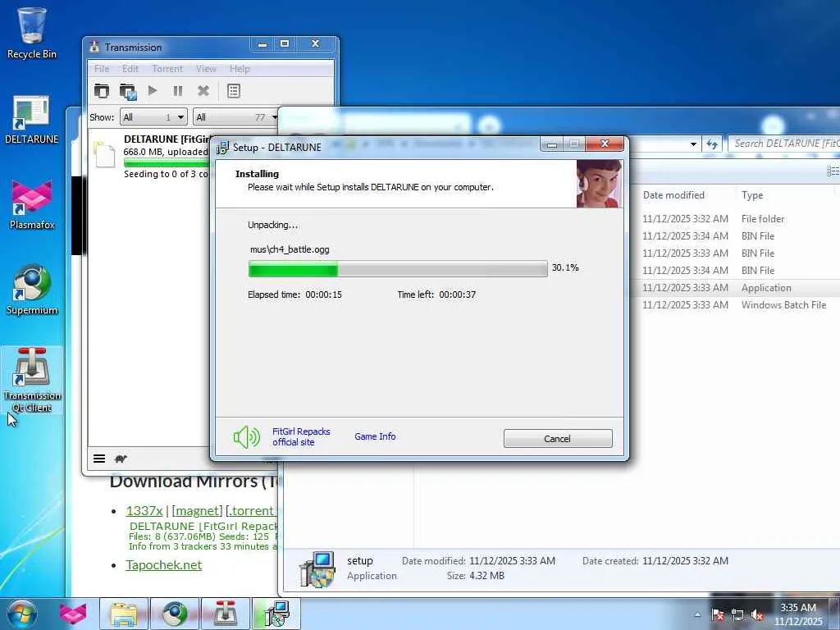
Task: Toggle the turtle speed-limit icon in Transmission
Action: point(121,459)
